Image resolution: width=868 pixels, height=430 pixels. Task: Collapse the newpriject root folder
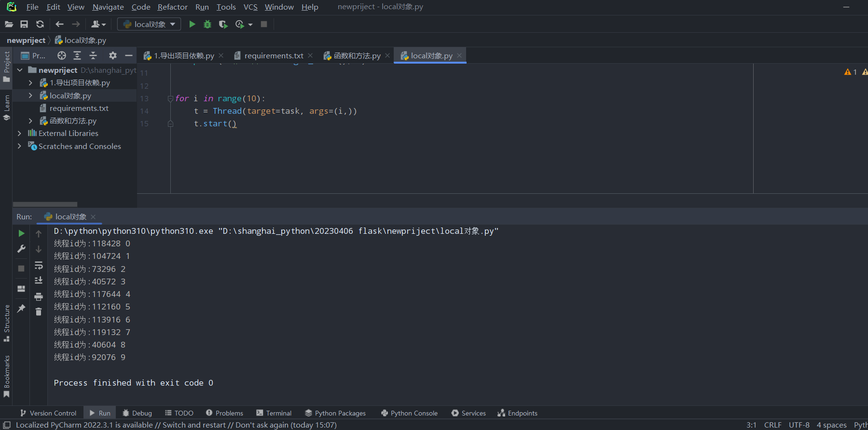tap(20, 70)
